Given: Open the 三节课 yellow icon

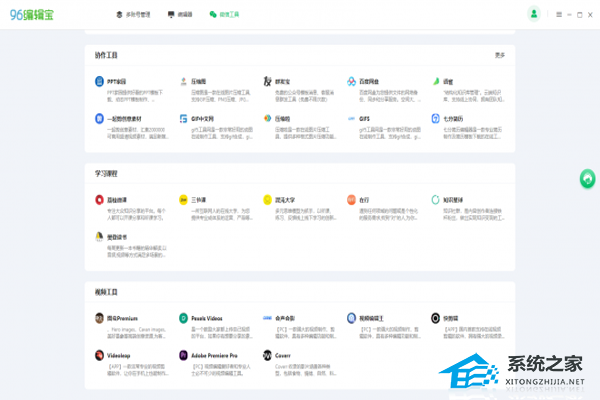Looking at the screenshot, I should tap(183, 199).
